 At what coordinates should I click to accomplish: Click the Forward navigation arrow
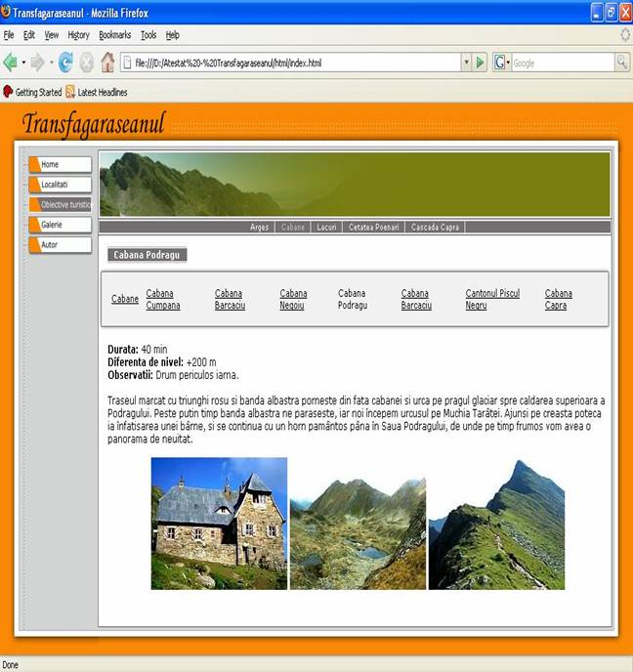[37, 63]
